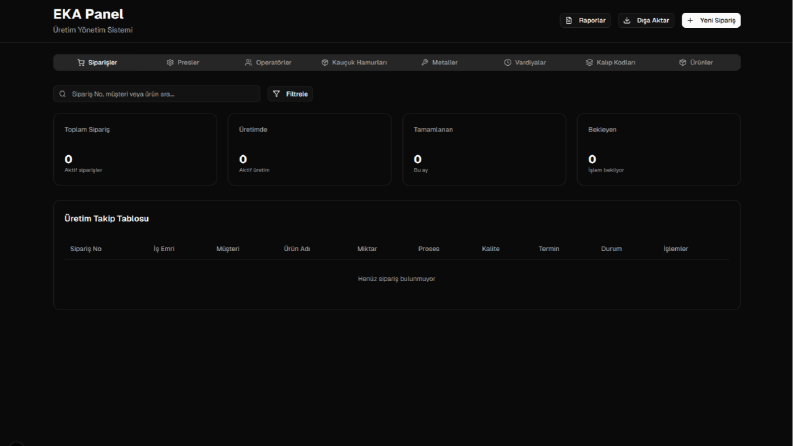The width and height of the screenshot is (793, 446).
Task: Click the gear icon on Presler tab
Action: (170, 63)
